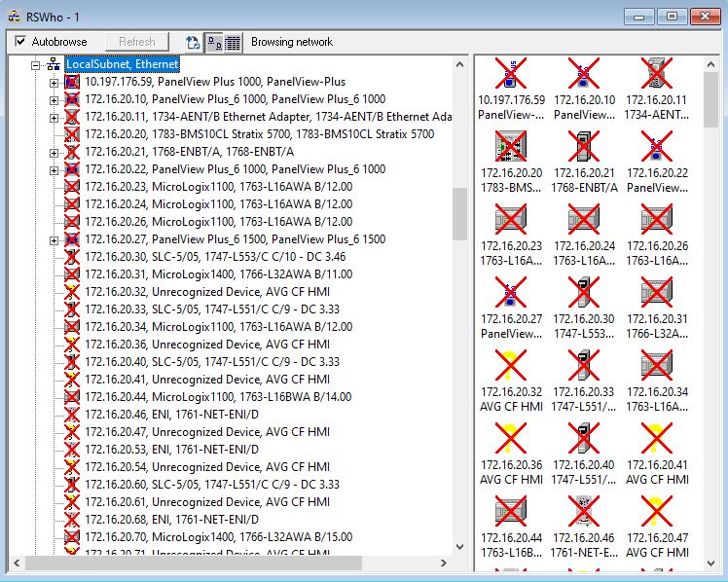
Task: Switch to details list view
Action: point(233,42)
